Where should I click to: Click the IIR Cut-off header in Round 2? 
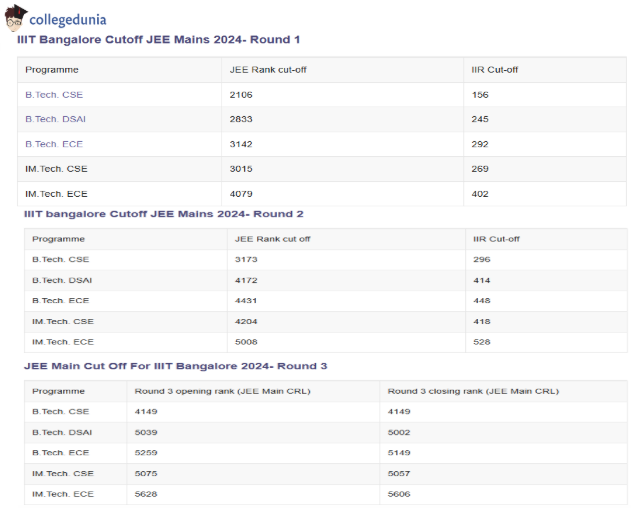point(496,239)
